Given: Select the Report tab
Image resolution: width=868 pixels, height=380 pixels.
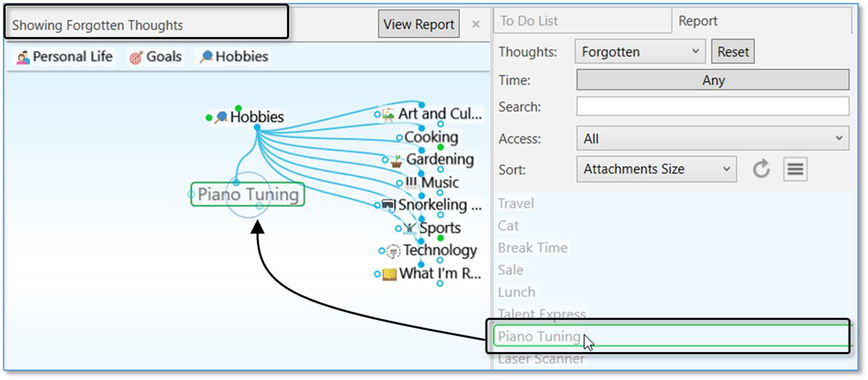Looking at the screenshot, I should (x=698, y=21).
